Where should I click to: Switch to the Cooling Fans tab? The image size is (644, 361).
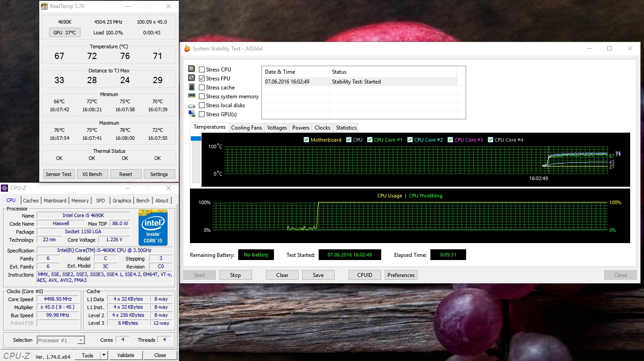pos(246,128)
